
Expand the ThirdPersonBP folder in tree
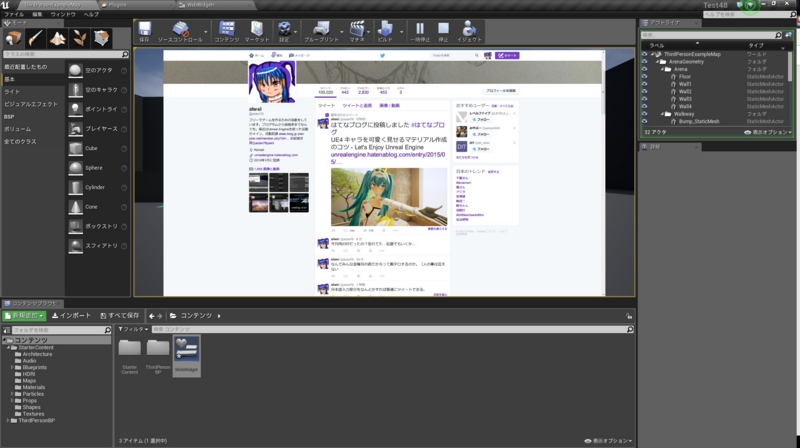(8, 420)
